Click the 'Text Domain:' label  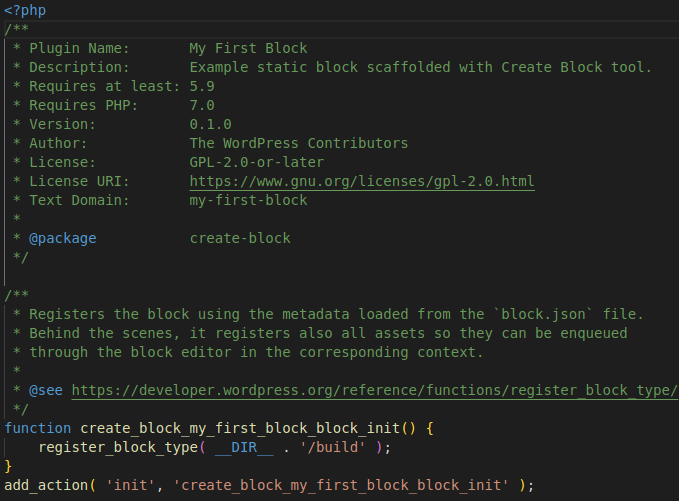(79, 201)
